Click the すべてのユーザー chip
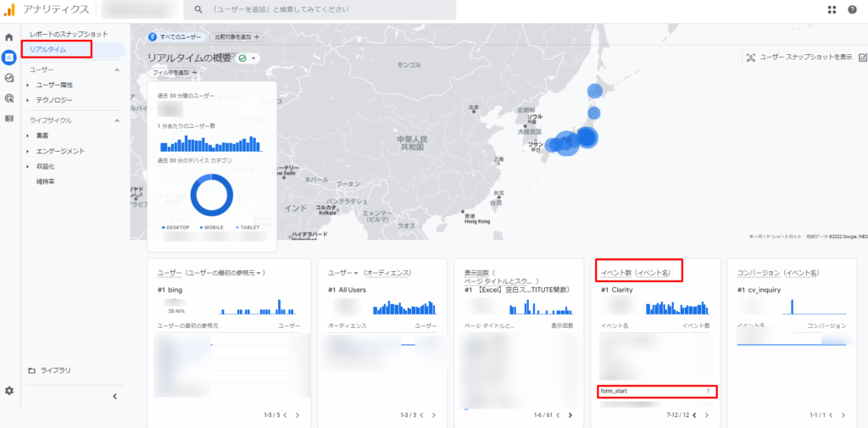Viewport: 868px width, 428px height. tap(177, 37)
